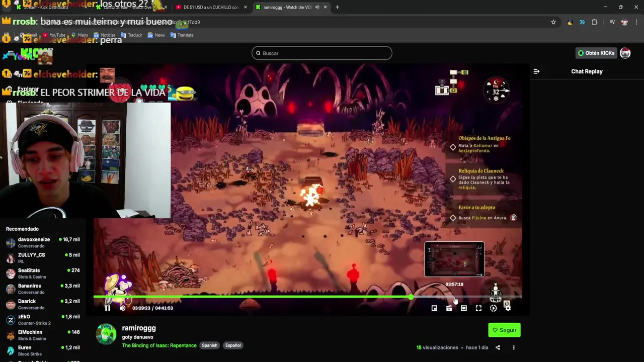This screenshot has height=362, width=644.
Task: Open a new browser tab
Action: [x=338, y=7]
